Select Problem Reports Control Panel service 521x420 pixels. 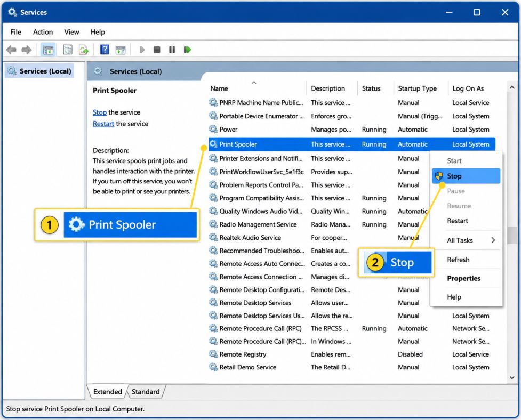[319, 185]
